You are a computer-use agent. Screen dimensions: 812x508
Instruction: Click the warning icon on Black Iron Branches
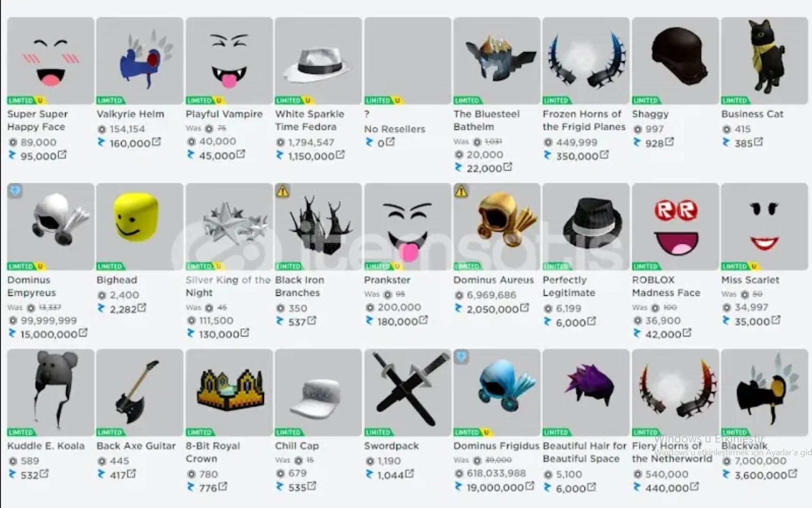282,191
